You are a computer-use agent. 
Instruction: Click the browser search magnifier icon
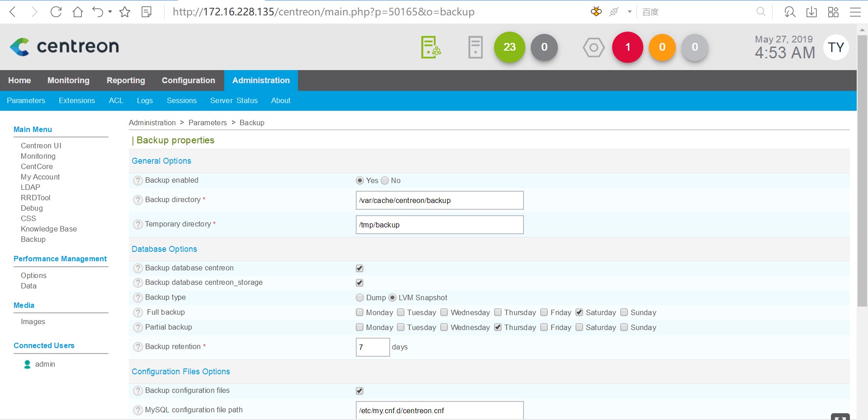coord(761,12)
